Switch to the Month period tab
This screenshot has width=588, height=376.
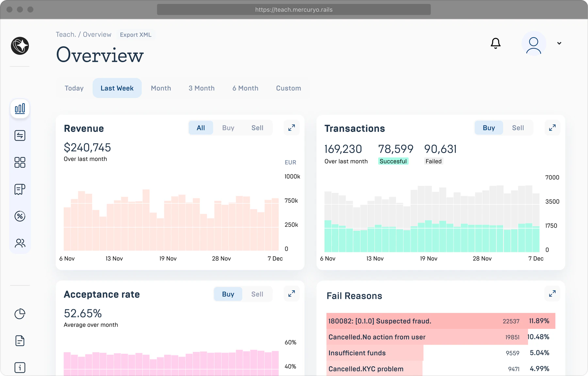[161, 88]
